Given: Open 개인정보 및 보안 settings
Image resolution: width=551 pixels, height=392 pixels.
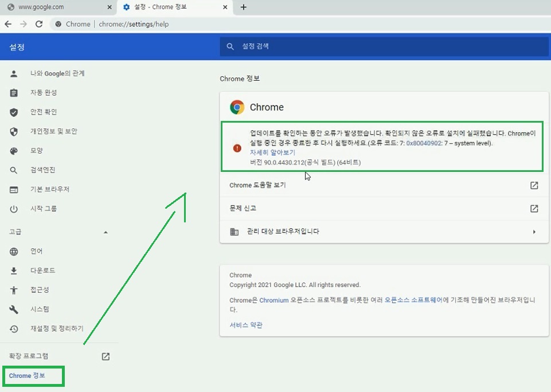Looking at the screenshot, I should (54, 131).
